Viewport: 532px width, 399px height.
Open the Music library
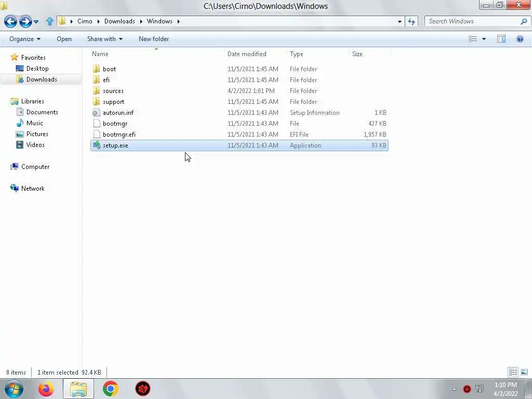point(35,123)
